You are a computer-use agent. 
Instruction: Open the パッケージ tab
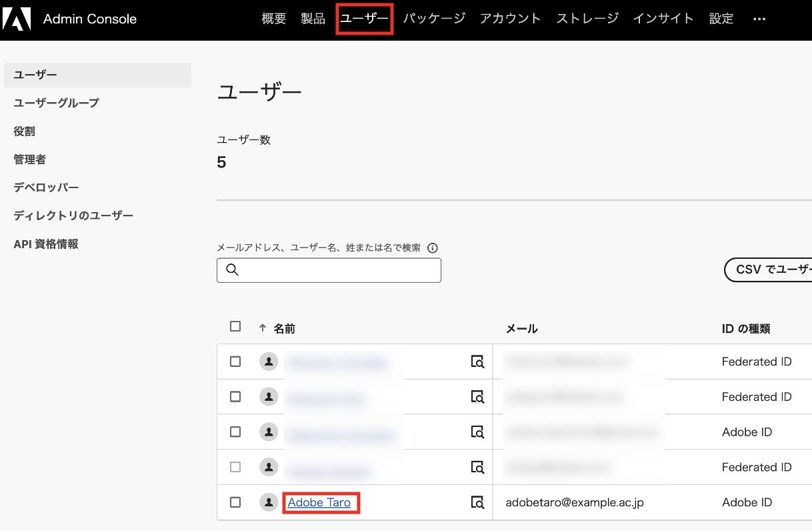[434, 19]
